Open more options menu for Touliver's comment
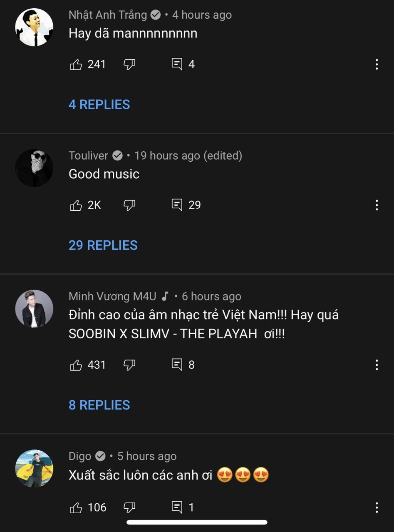Image resolution: width=394 pixels, height=532 pixels. click(x=377, y=205)
